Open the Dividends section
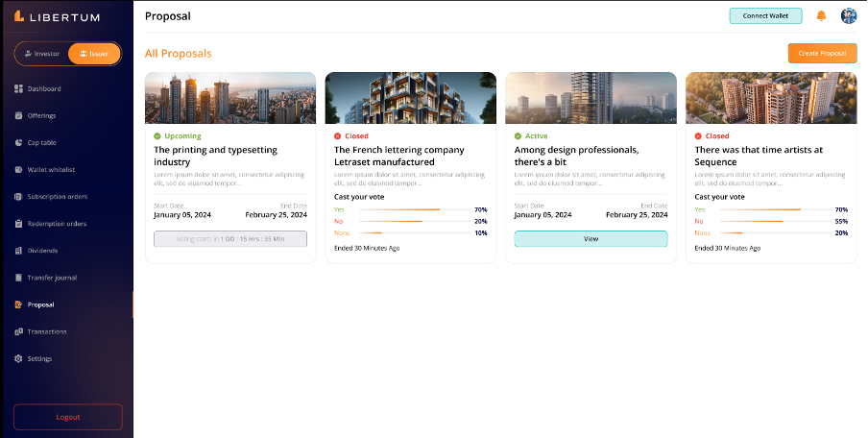The height and width of the screenshot is (438, 868). pyautogui.click(x=42, y=251)
